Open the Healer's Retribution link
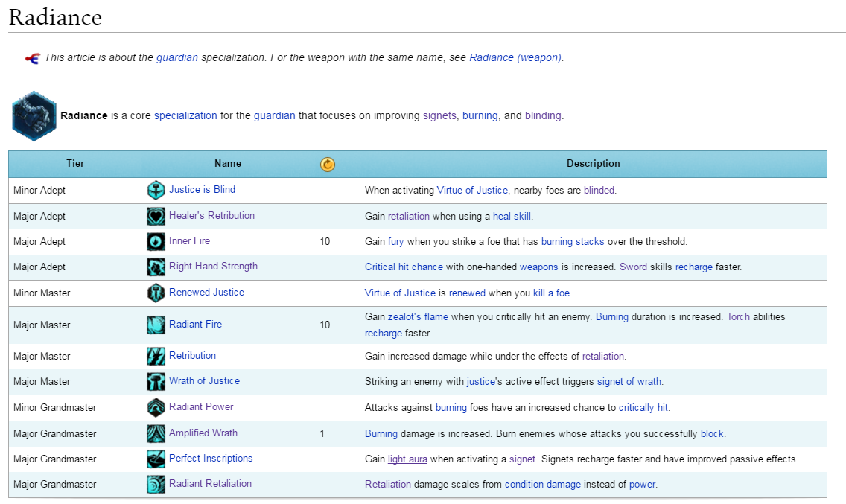Image resolution: width=846 pixels, height=504 pixels. coord(211,215)
